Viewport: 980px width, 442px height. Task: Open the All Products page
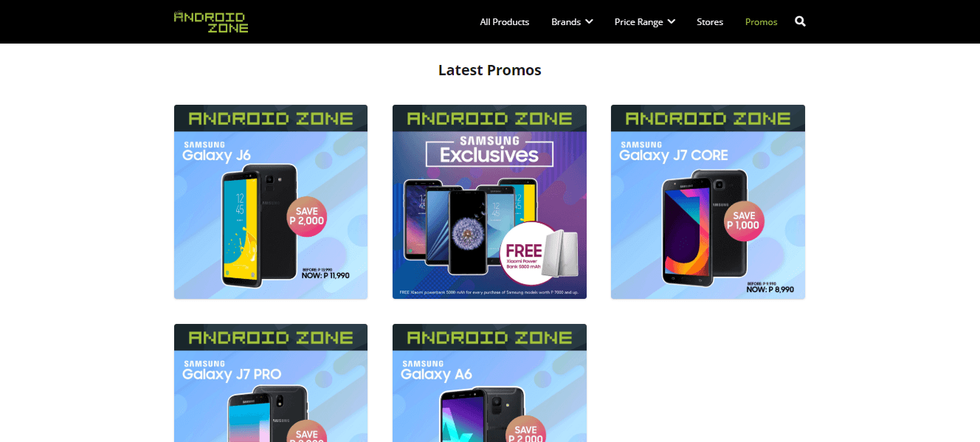(505, 21)
